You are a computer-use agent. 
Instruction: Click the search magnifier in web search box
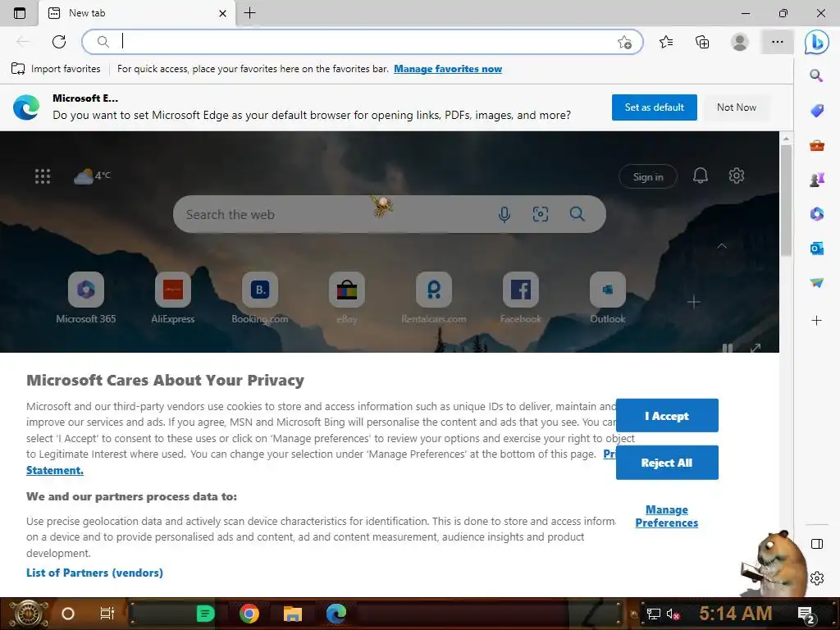(577, 214)
